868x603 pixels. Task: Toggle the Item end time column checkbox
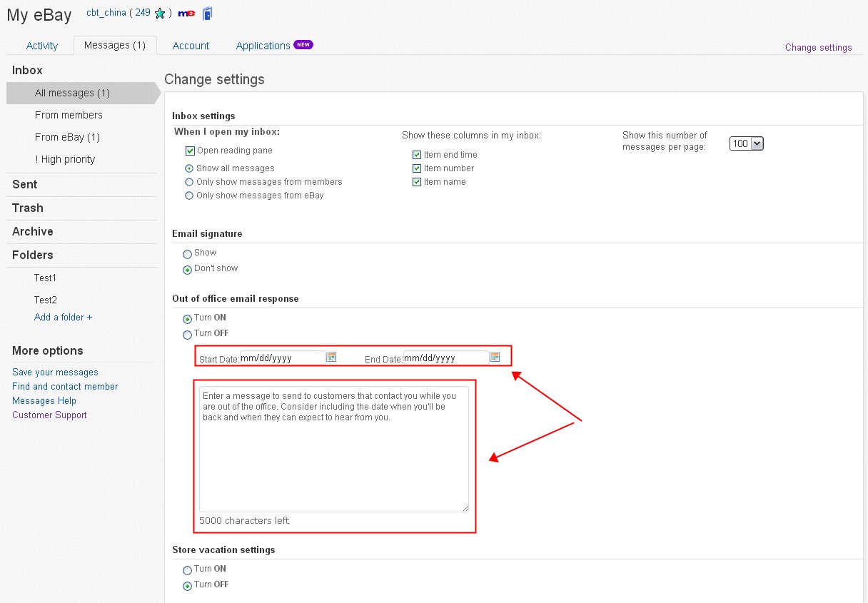tap(417, 155)
